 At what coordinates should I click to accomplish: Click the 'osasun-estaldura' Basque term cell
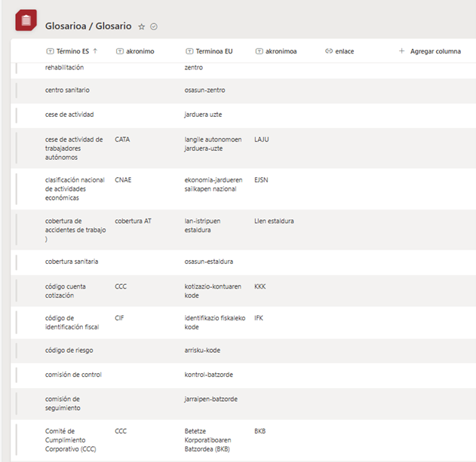point(209,262)
